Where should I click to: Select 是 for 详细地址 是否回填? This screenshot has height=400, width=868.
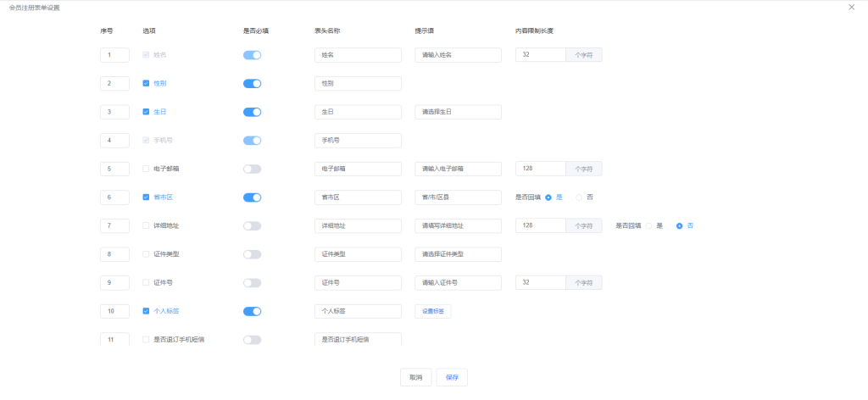(649, 225)
